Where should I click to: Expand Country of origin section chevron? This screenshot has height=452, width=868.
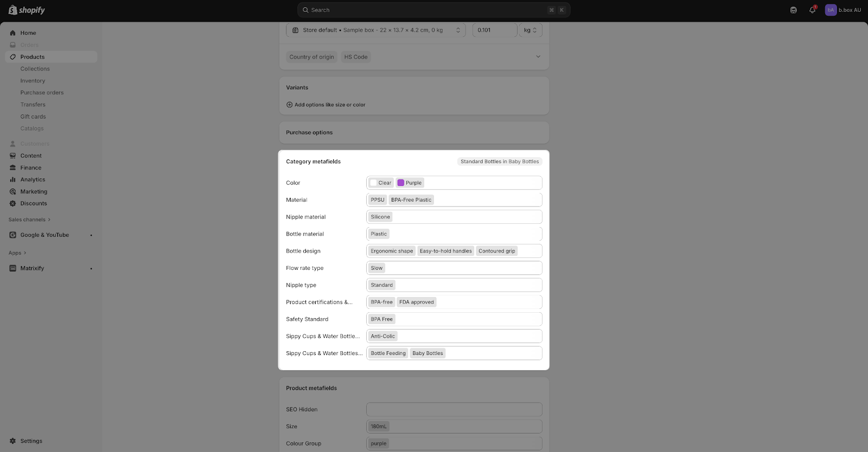click(x=538, y=57)
